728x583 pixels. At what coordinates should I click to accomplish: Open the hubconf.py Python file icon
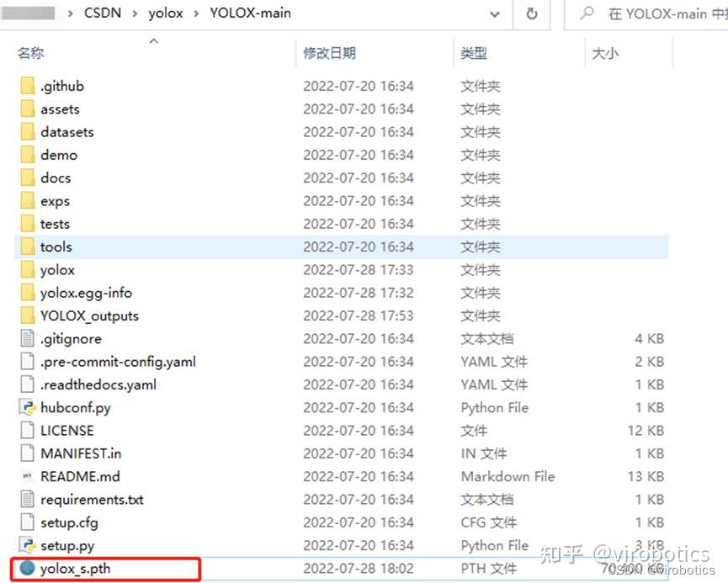pyautogui.click(x=26, y=407)
